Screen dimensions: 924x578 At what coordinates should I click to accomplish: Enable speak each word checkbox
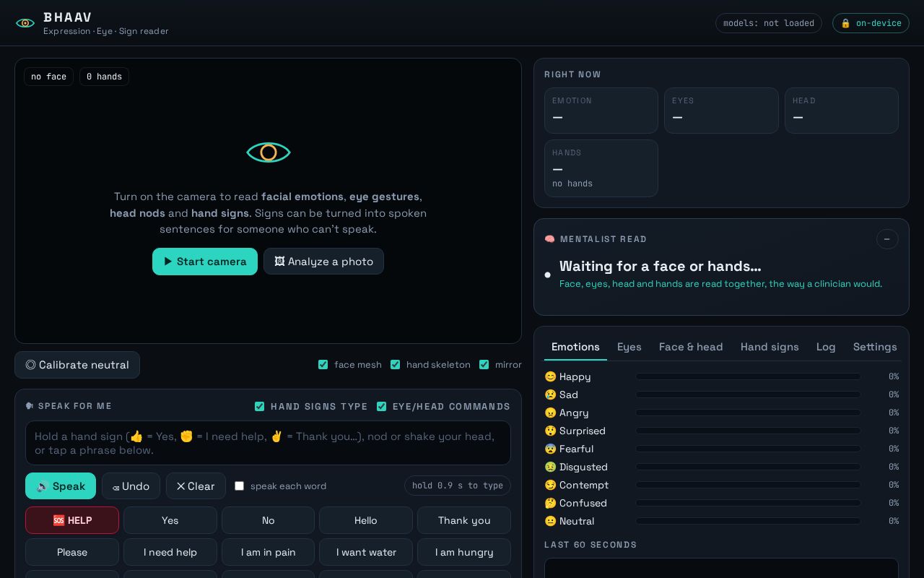click(x=240, y=486)
